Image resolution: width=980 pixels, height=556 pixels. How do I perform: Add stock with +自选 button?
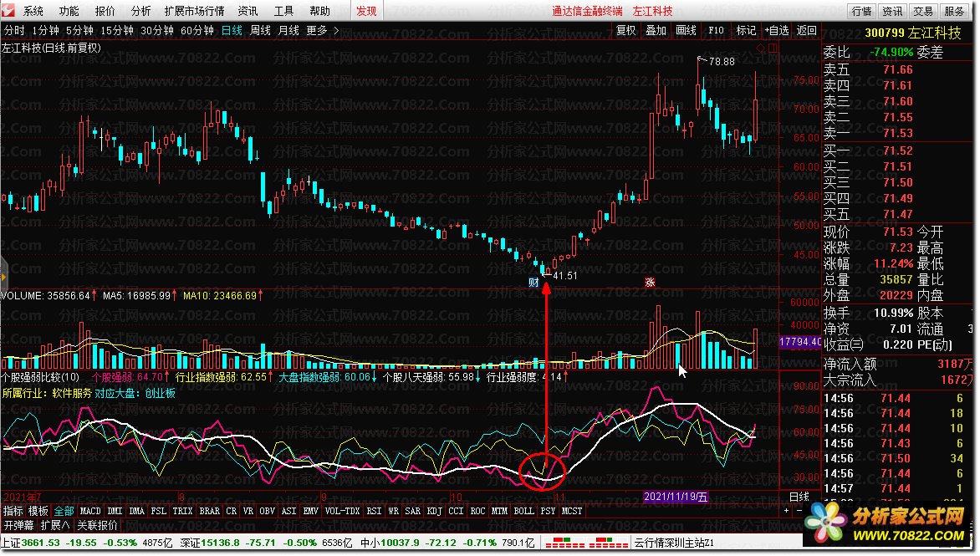(776, 30)
